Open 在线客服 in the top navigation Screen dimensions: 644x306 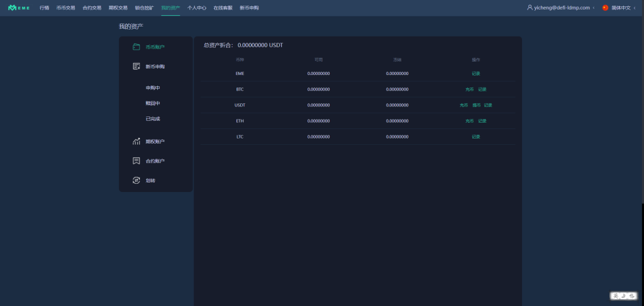pos(223,8)
